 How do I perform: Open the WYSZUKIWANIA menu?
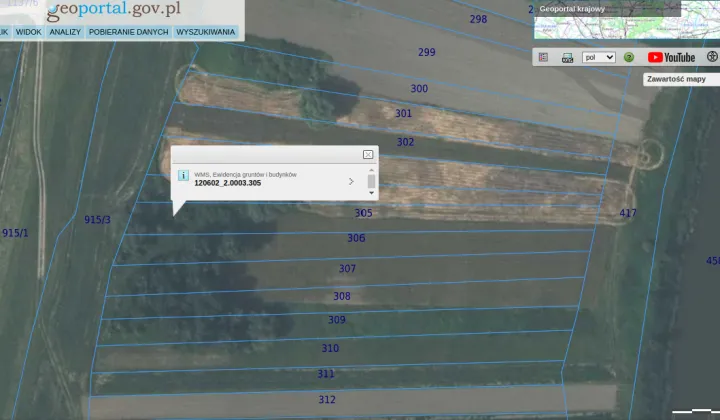click(x=205, y=32)
